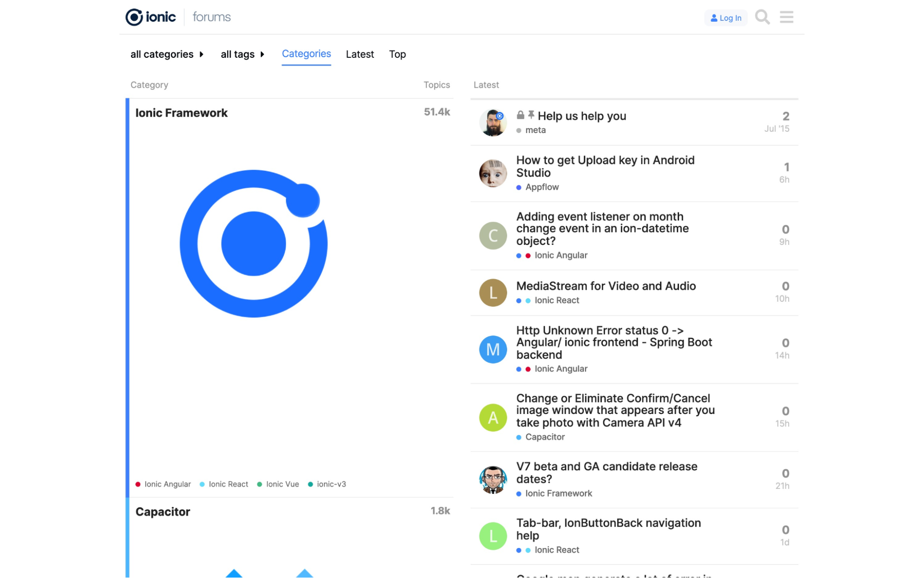Open the Help us help you topic

click(x=581, y=116)
